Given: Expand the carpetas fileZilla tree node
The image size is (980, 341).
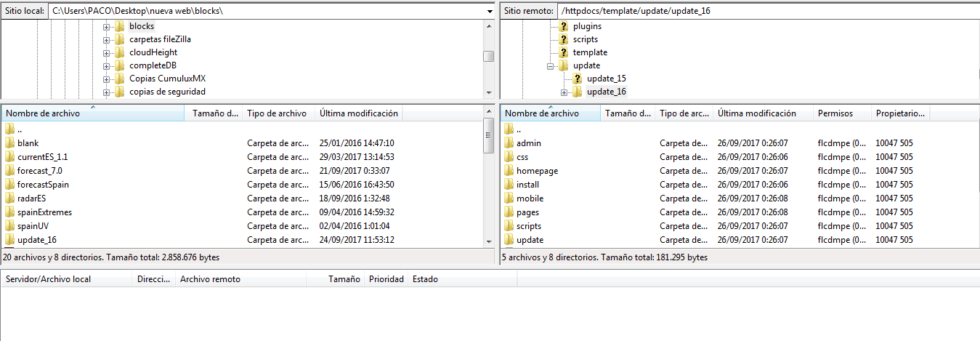Looking at the screenshot, I should pyautogui.click(x=106, y=39).
